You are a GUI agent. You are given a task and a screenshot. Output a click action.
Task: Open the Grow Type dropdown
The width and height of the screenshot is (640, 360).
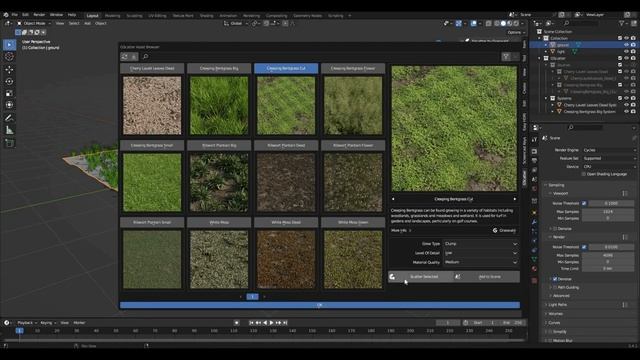coord(481,244)
